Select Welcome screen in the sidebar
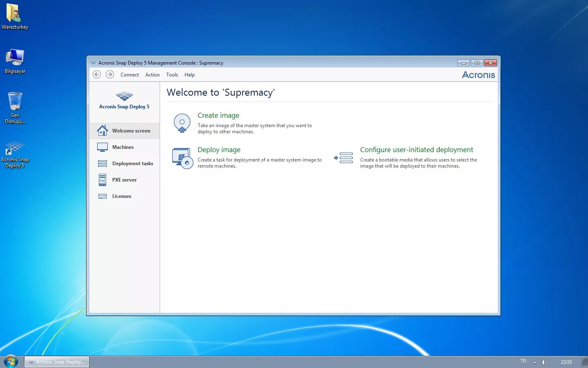 click(125, 131)
